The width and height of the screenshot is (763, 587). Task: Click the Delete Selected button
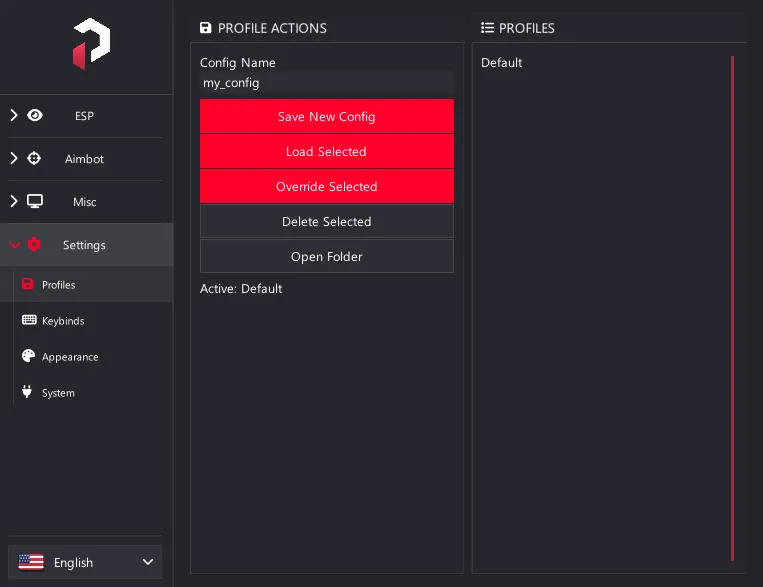click(x=327, y=221)
